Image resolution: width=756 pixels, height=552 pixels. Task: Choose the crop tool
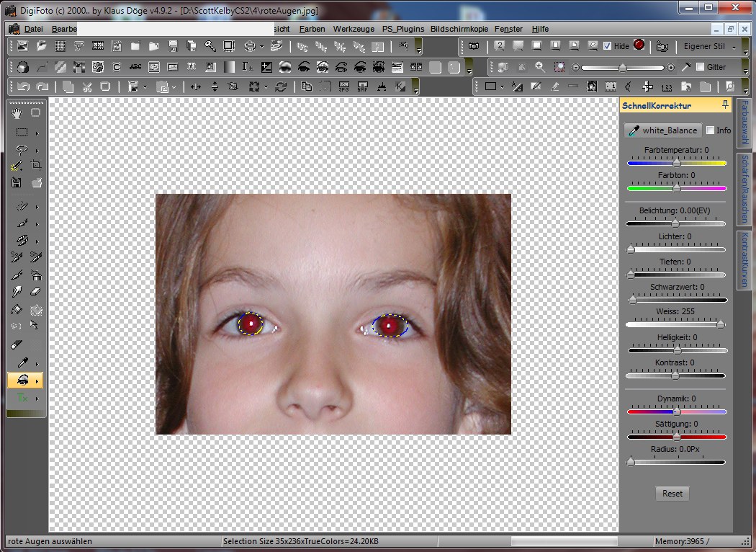(x=36, y=165)
